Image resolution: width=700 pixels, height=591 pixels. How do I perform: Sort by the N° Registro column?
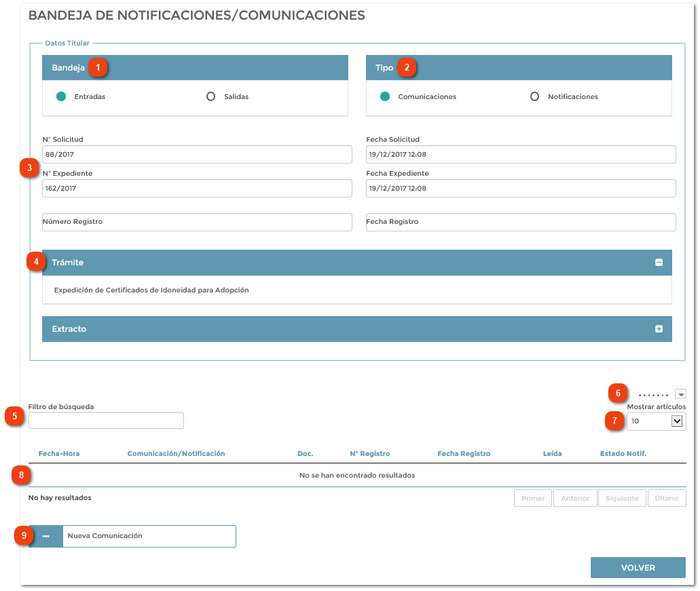(369, 453)
